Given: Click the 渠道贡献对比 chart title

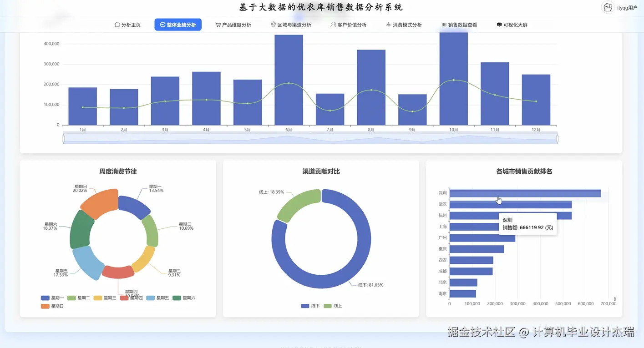Looking at the screenshot, I should coord(321,171).
